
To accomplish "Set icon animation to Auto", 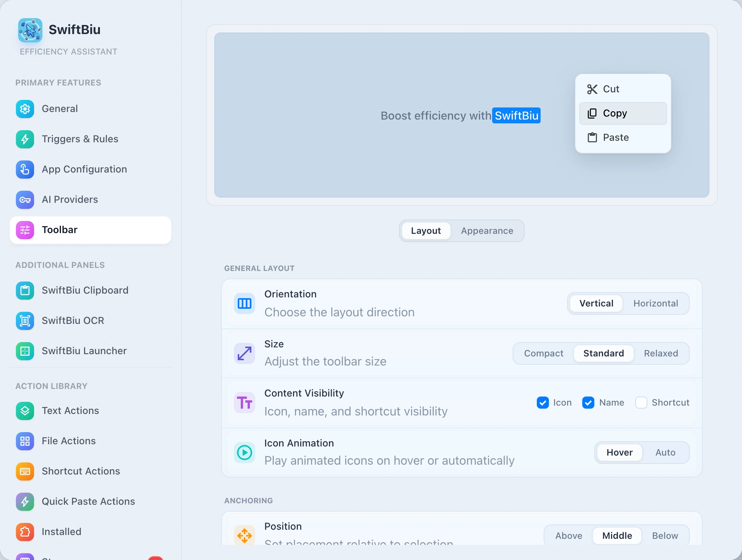I will pos(666,453).
